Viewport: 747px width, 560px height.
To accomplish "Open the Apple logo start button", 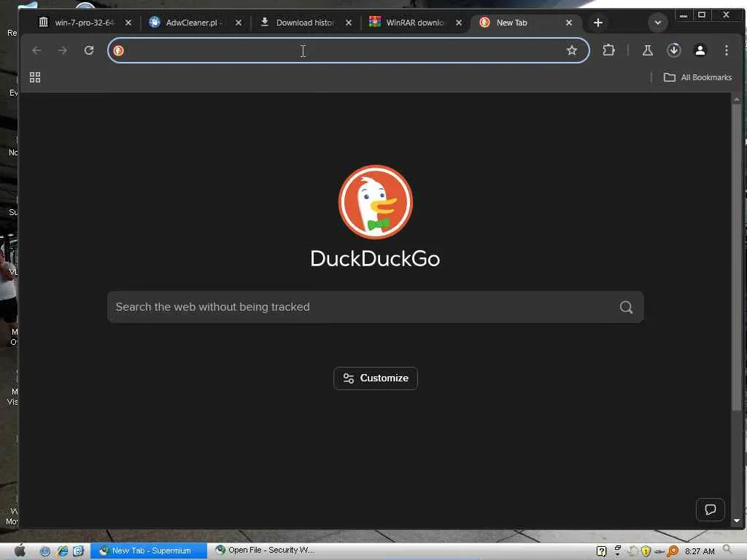I will (20, 551).
